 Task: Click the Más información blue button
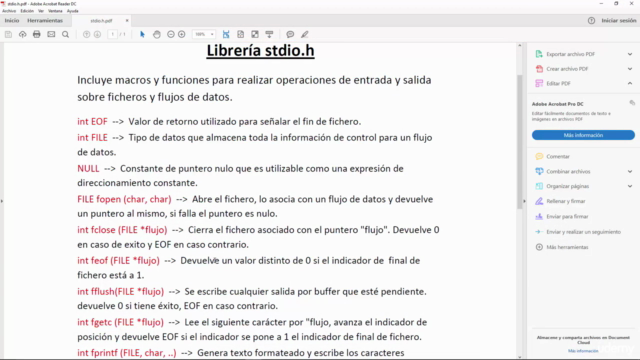pyautogui.click(x=583, y=135)
